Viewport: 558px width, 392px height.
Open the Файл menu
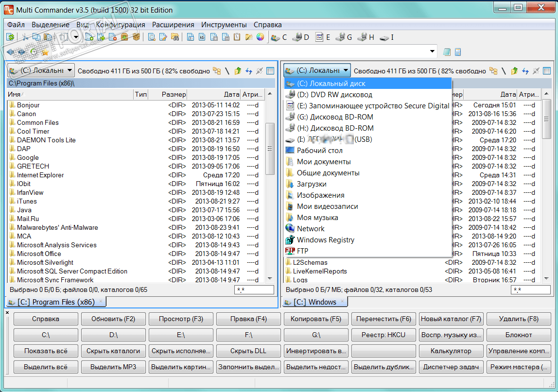16,25
